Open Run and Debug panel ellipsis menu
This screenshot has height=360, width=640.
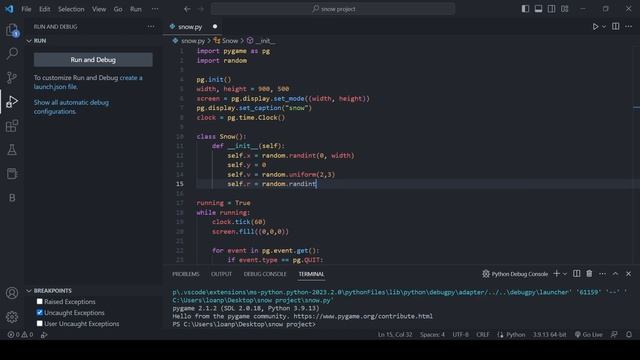(x=151, y=27)
